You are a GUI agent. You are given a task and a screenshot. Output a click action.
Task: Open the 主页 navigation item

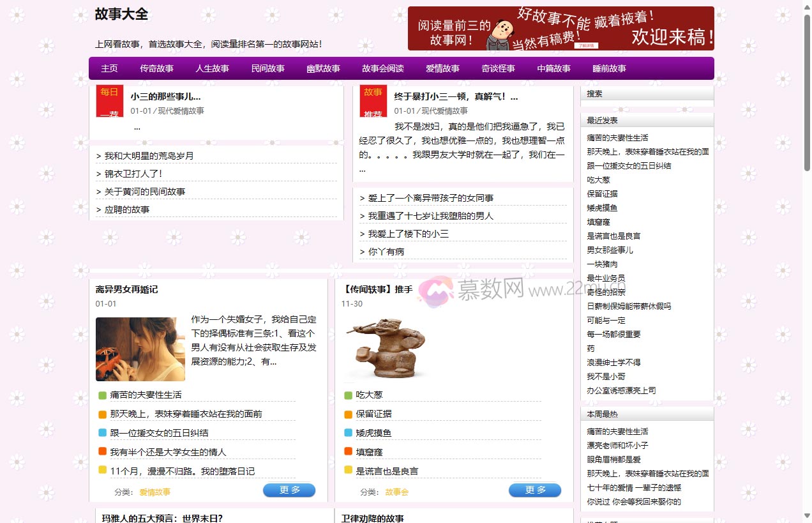tap(109, 68)
